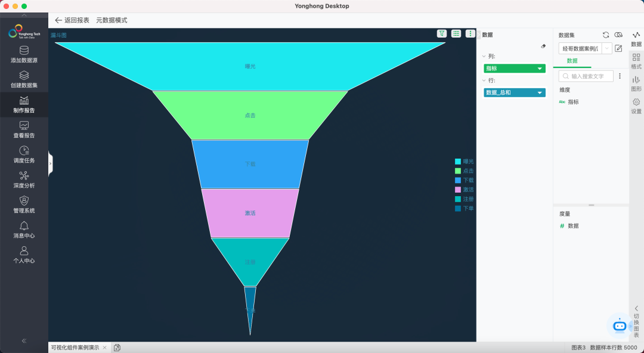Collapse the left sidebar with double chevron
This screenshot has width=644, height=353.
click(x=24, y=340)
